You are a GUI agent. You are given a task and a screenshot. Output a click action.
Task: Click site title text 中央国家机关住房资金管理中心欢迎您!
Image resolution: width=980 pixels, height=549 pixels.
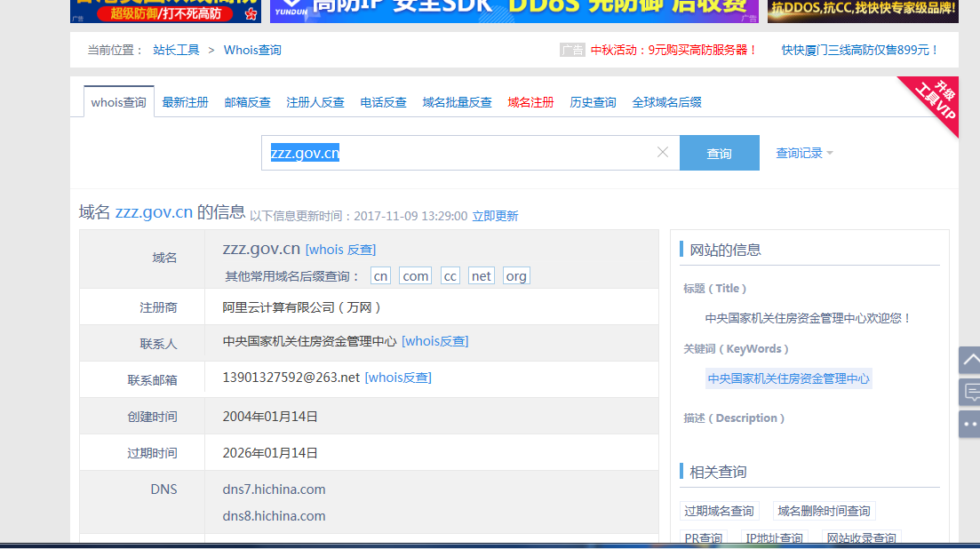[809, 318]
